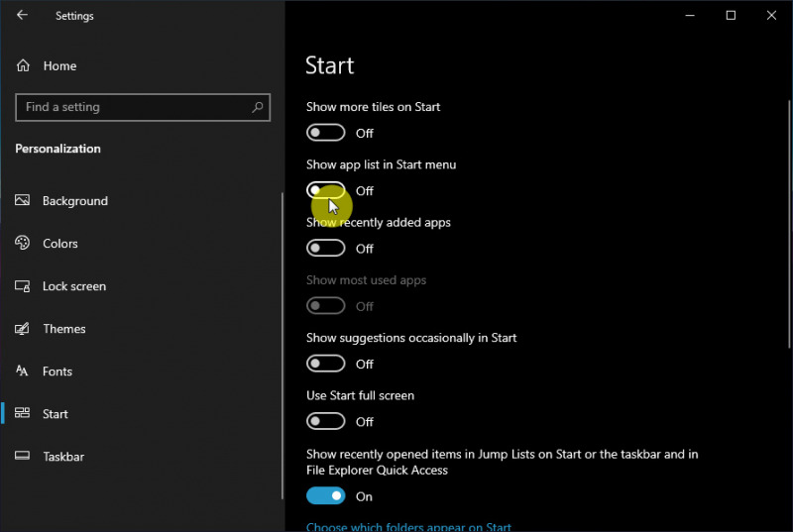This screenshot has height=532, width=793.
Task: Click the Show recently added apps label
Action: coord(379,222)
